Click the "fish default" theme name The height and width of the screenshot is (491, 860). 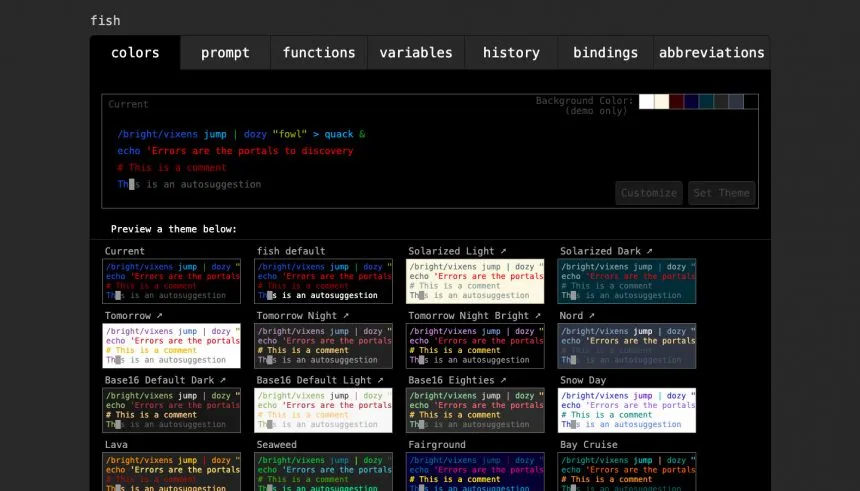coord(291,251)
